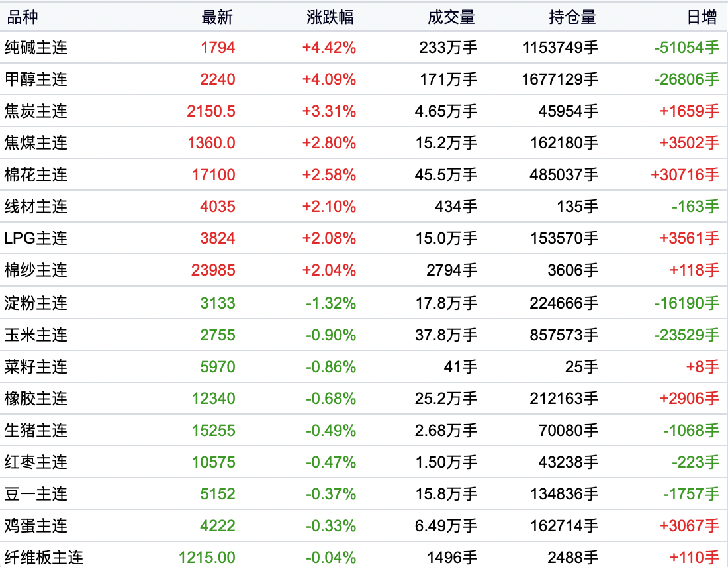Sort by 最新 column header
This screenshot has height=567, width=728.
pyautogui.click(x=217, y=17)
